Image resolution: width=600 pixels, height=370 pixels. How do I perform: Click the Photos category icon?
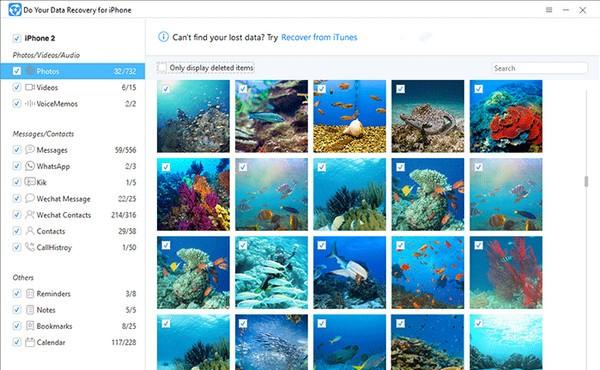[30, 71]
